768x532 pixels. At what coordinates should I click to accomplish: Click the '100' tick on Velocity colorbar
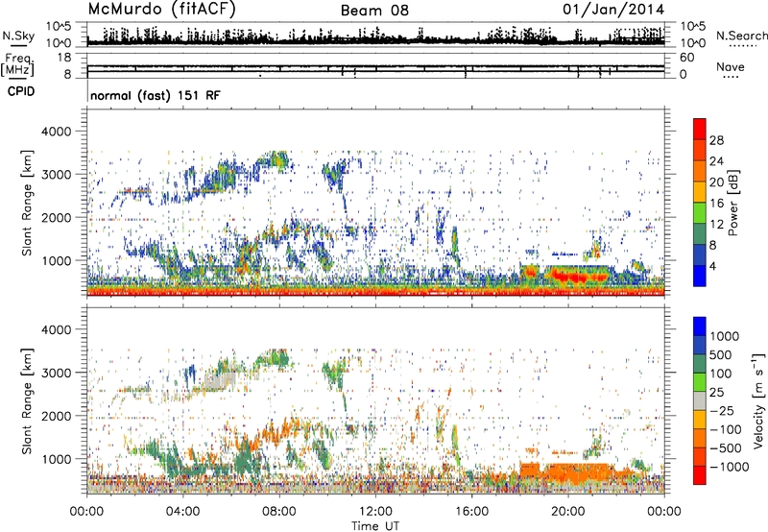tap(721, 374)
